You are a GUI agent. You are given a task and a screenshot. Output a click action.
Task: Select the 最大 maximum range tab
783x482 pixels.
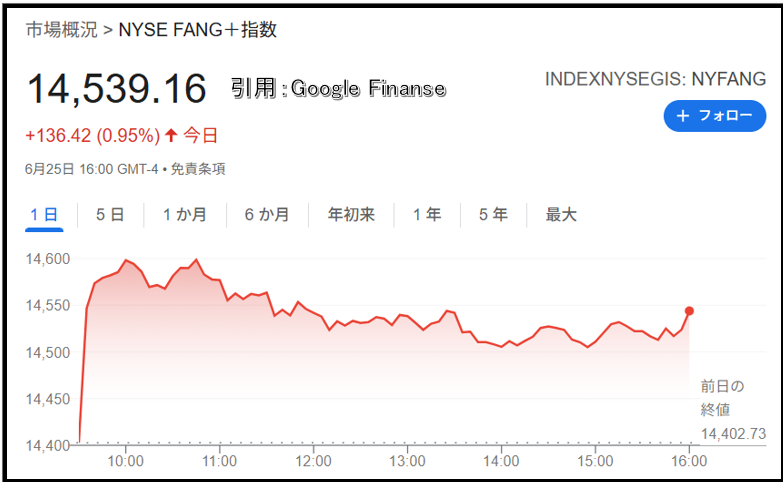(x=561, y=215)
